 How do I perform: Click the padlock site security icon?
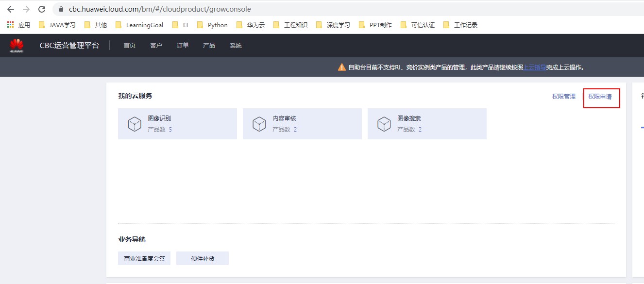[x=61, y=9]
